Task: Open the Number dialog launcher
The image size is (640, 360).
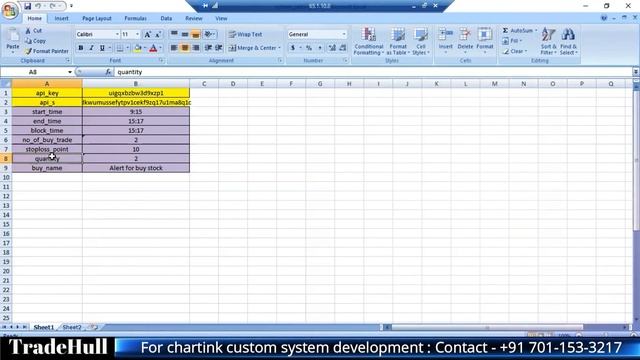Action: [345, 60]
